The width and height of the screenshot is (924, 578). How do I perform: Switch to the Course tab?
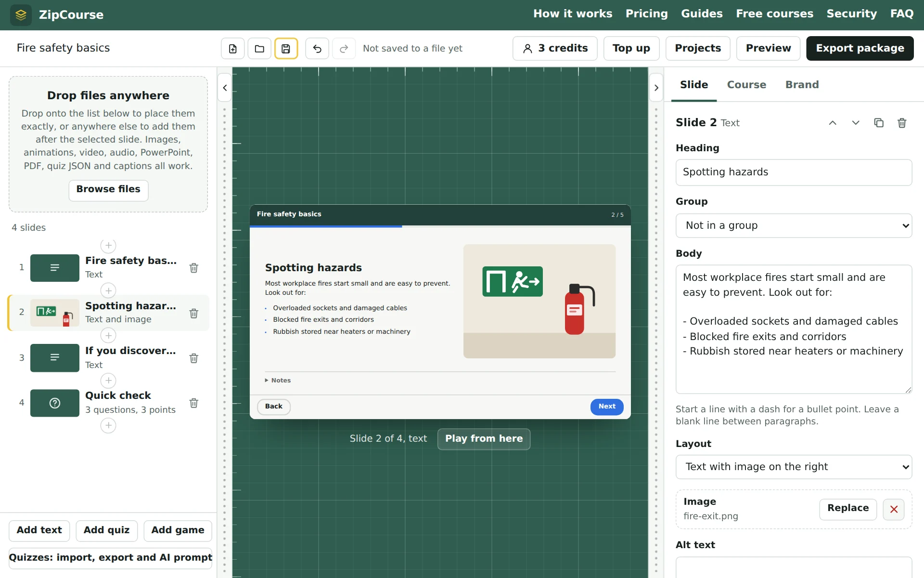pos(746,85)
